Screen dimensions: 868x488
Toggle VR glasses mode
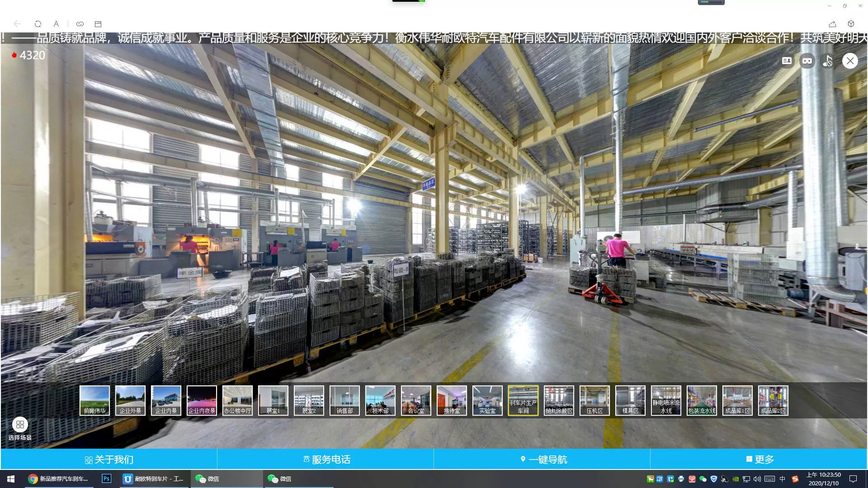pyautogui.click(x=807, y=61)
